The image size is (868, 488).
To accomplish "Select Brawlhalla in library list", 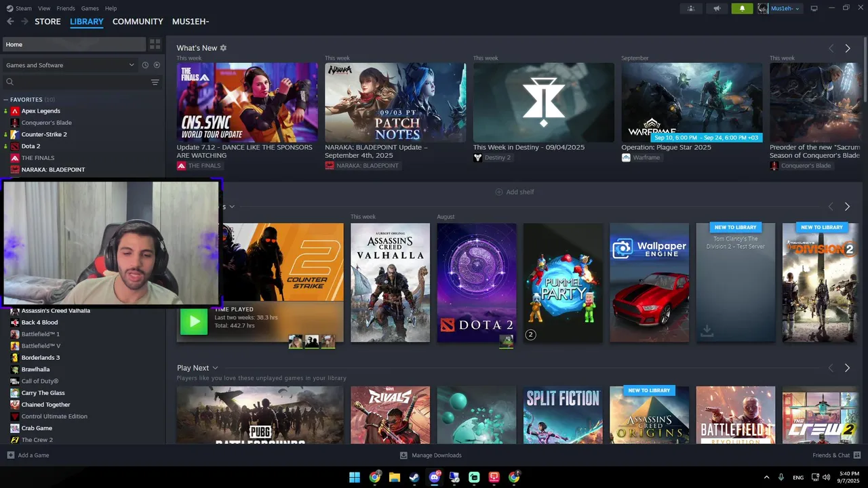I will [35, 369].
